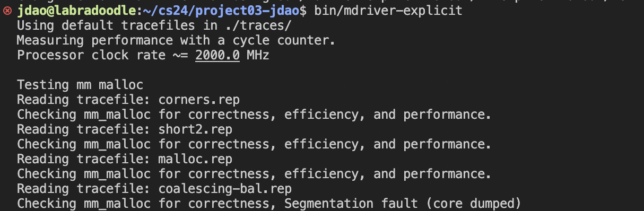Click the red error icon beside the prompt

7,11
